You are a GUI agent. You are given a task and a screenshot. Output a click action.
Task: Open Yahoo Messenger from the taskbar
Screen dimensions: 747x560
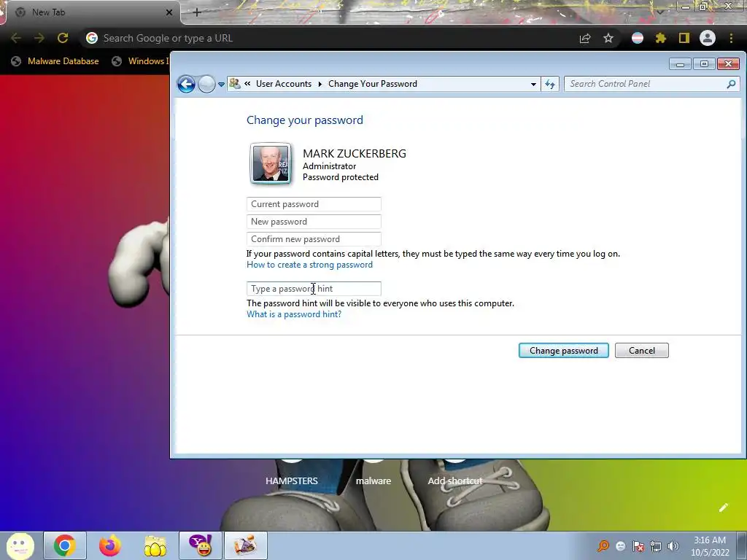click(201, 545)
